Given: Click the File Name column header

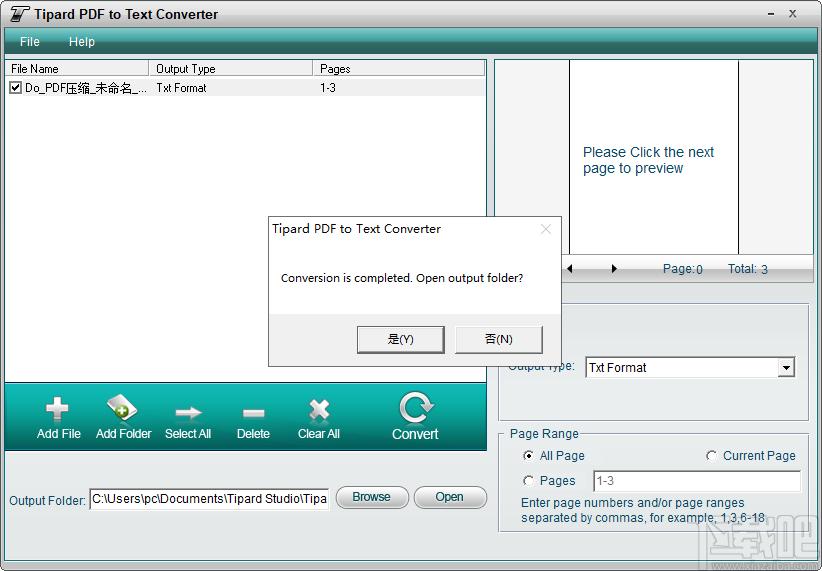Looking at the screenshot, I should [x=77, y=69].
